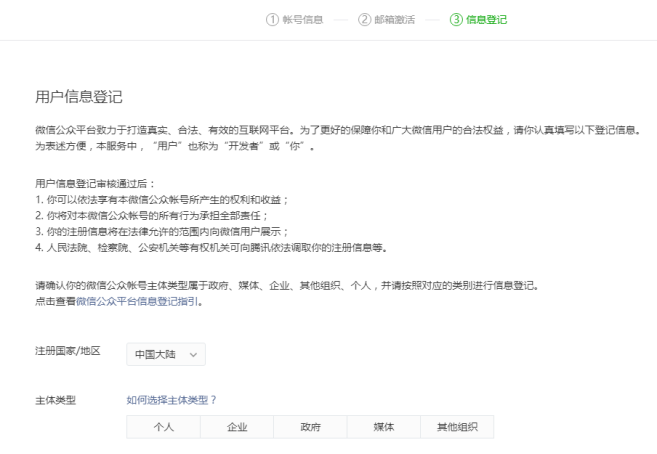Screen dimensions: 657x454
Task: Pick the 其他组织 entity type option
Action: pyautogui.click(x=457, y=427)
